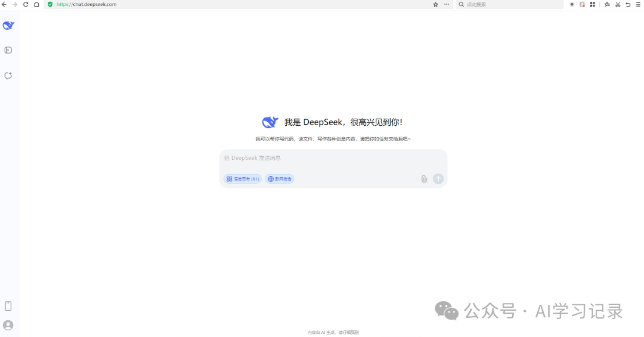Open the sidebar panel toggle icon
The width and height of the screenshot is (644, 337).
(x=8, y=50)
